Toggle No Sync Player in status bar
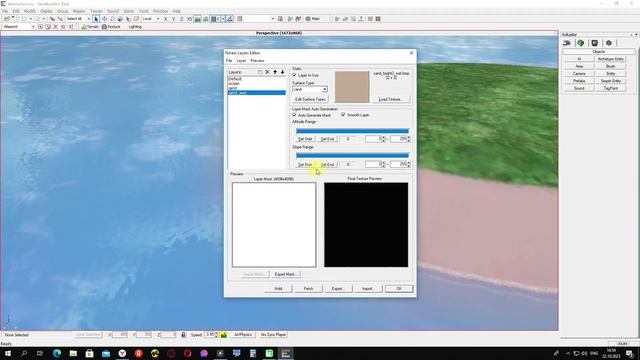 [x=273, y=335]
